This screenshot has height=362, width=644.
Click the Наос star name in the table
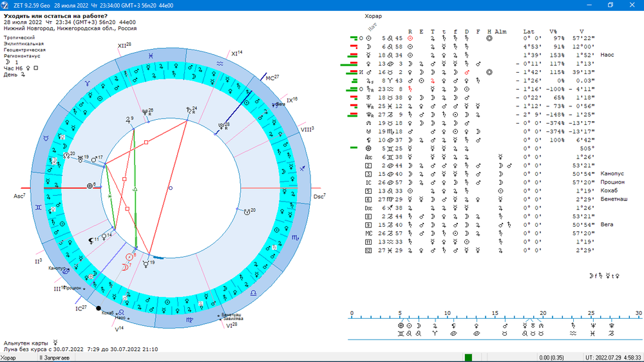[607, 55]
